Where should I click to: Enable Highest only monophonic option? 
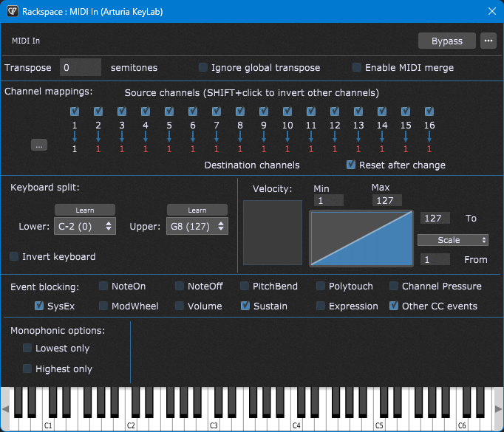pyautogui.click(x=27, y=368)
